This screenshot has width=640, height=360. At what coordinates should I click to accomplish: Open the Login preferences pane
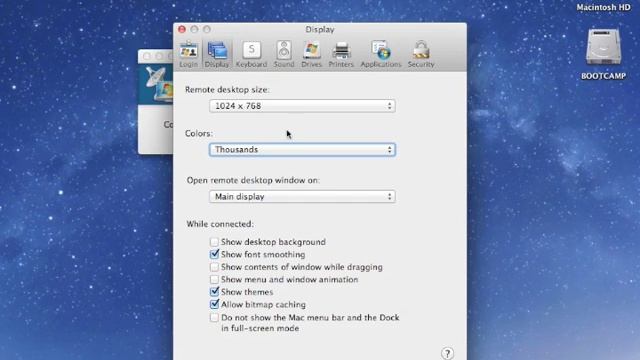[188, 54]
